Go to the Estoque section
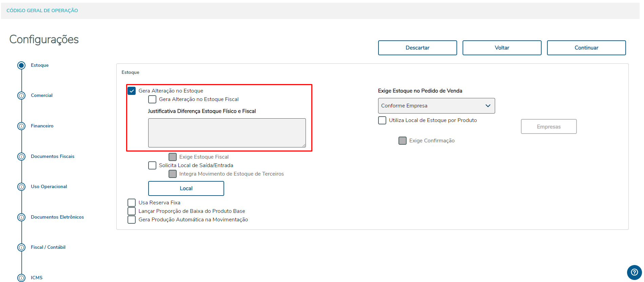 [40, 65]
